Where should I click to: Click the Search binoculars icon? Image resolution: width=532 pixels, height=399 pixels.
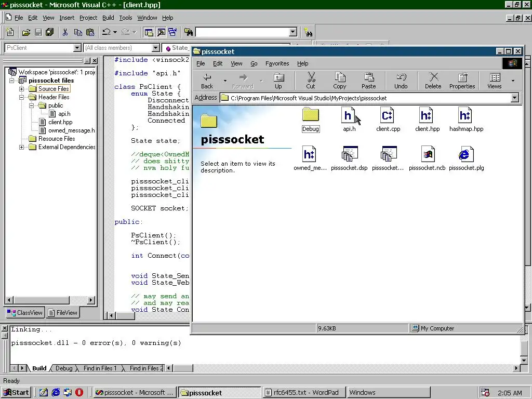pos(308,33)
